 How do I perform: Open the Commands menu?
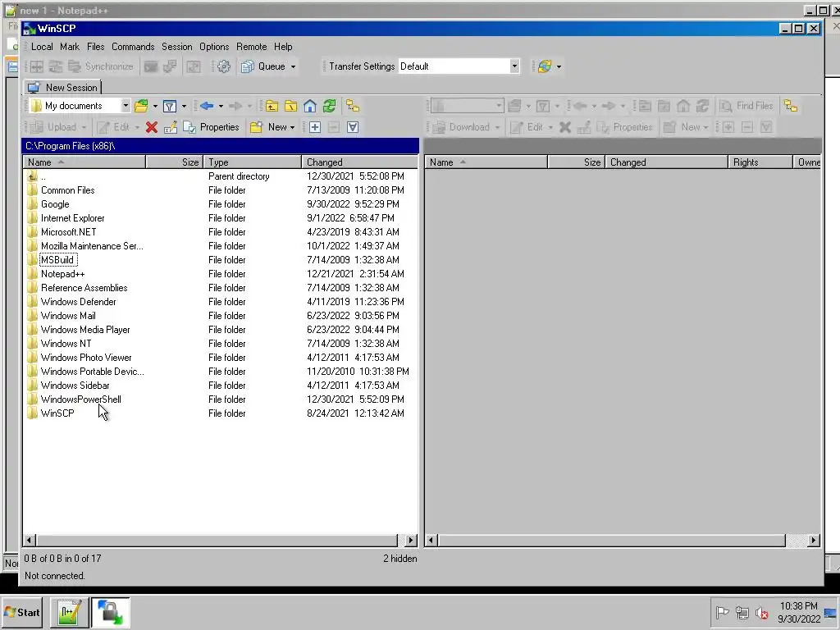(133, 47)
